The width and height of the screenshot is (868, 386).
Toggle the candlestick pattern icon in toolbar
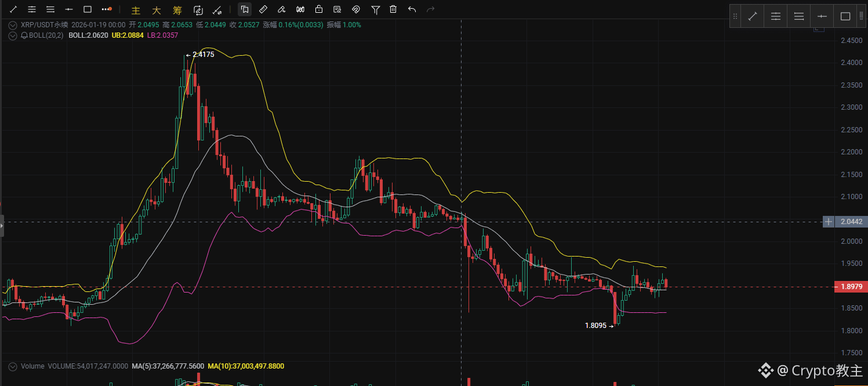click(300, 9)
